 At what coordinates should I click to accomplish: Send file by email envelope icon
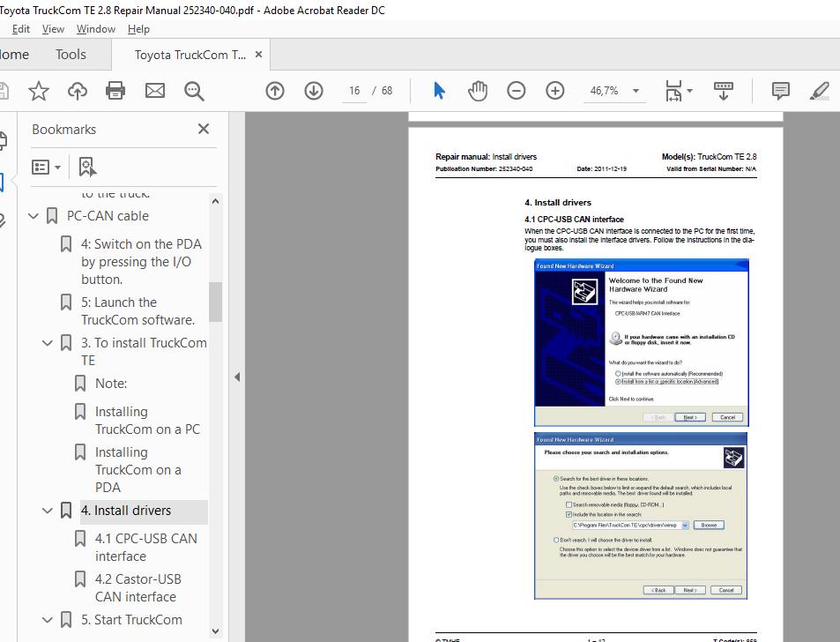click(155, 91)
